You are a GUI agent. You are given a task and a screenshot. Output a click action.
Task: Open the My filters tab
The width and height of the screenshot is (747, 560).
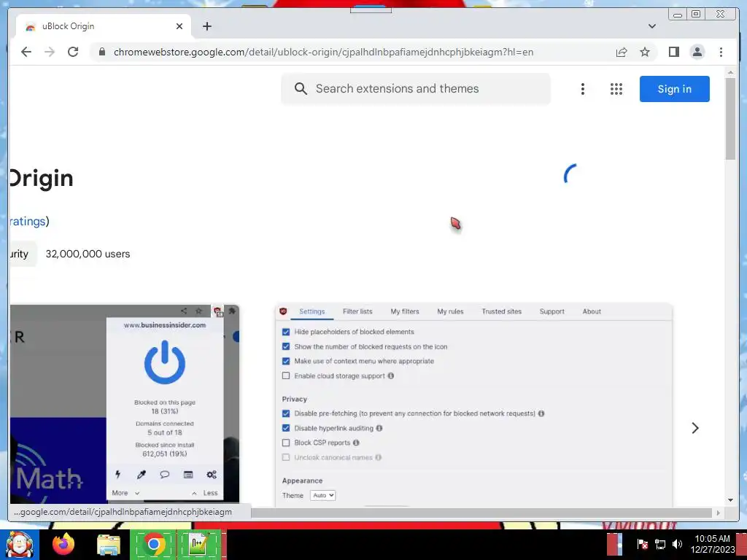tap(404, 311)
